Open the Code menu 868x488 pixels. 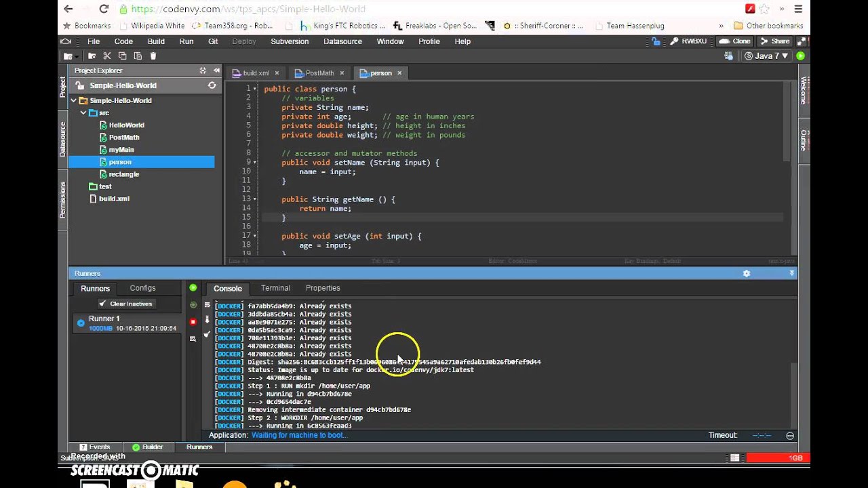[123, 41]
